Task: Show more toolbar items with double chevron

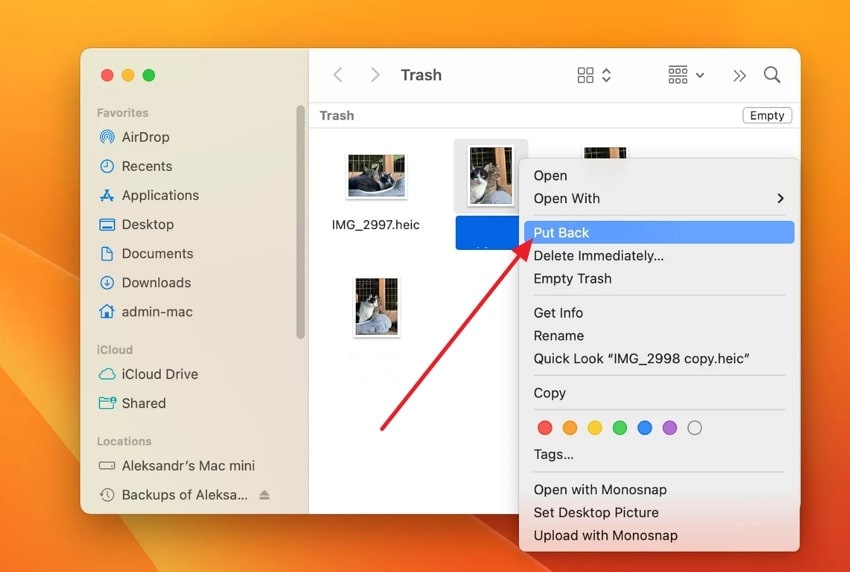Action: 739,75
